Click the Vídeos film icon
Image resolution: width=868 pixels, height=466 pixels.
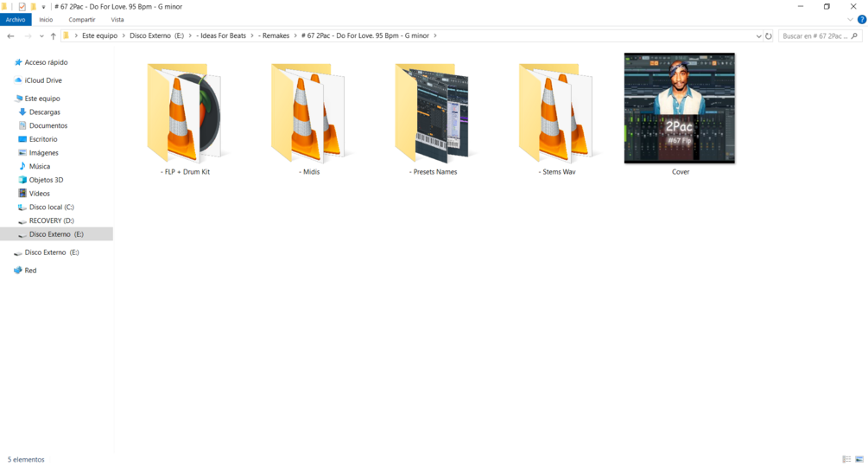point(22,194)
